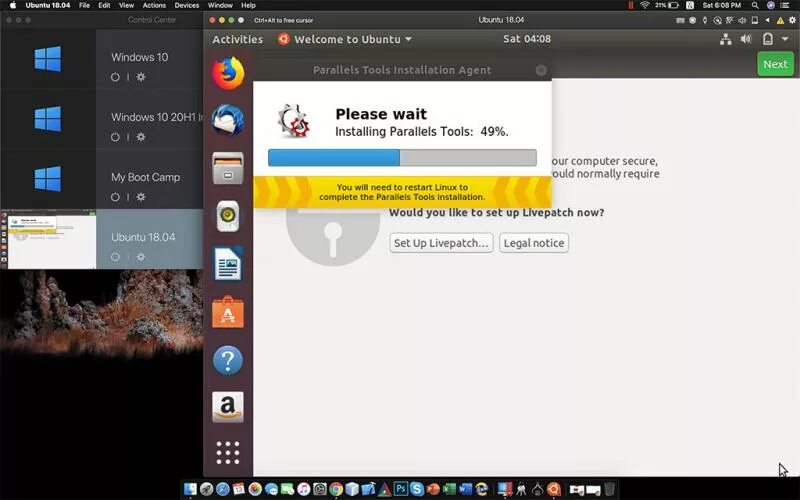800x500 pixels.
Task: Collapse status icons with VM title bar arrow
Action: tap(767, 20)
